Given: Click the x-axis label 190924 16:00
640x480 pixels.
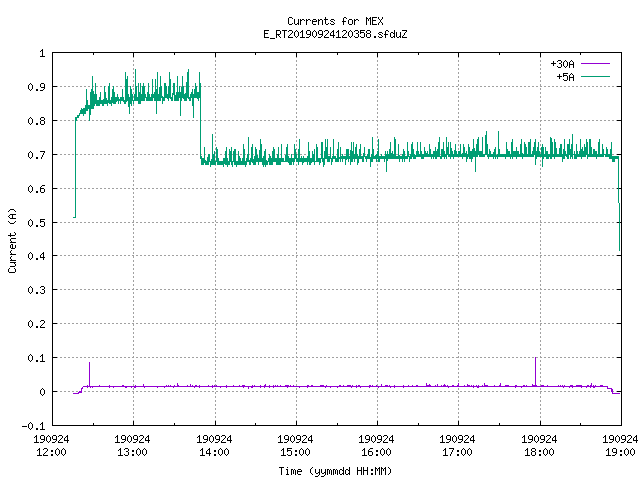Looking at the screenshot, I should point(376,445).
